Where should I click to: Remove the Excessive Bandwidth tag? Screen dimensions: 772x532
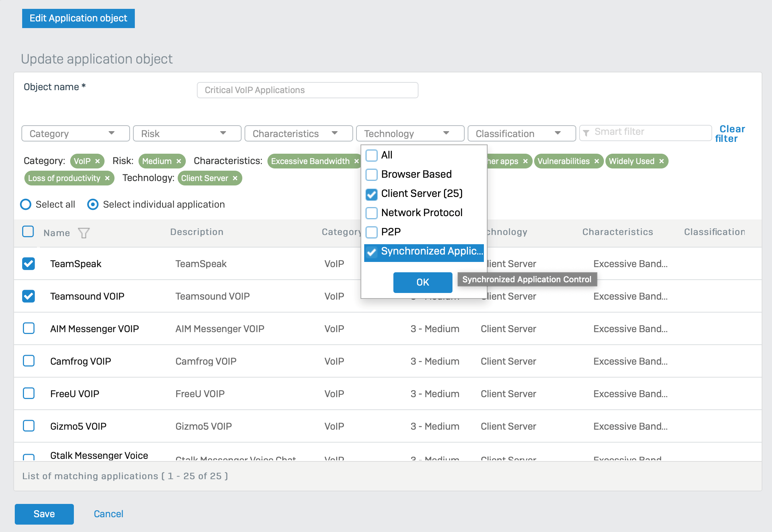356,161
